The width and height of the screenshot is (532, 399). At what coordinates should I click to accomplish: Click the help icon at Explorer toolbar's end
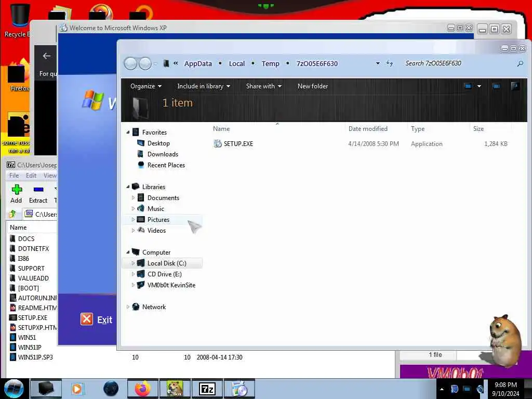click(x=515, y=86)
